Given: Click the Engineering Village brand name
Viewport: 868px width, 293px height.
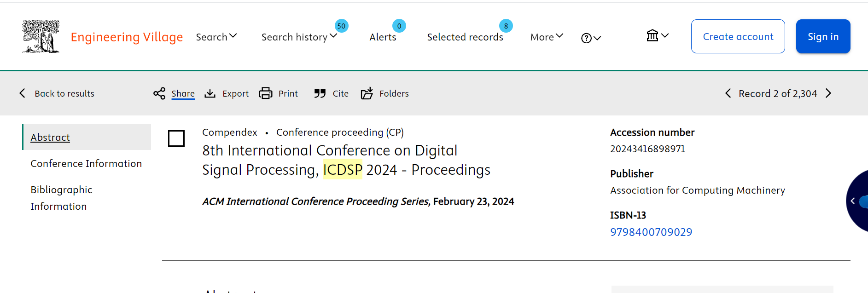Looking at the screenshot, I should 127,37.
